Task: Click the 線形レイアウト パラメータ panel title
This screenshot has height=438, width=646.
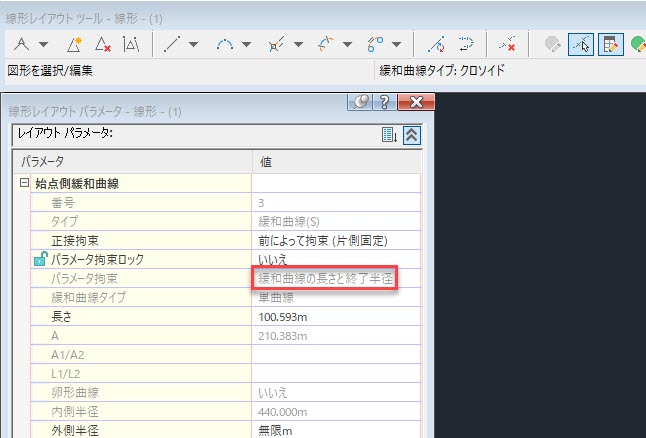Action: 95,111
